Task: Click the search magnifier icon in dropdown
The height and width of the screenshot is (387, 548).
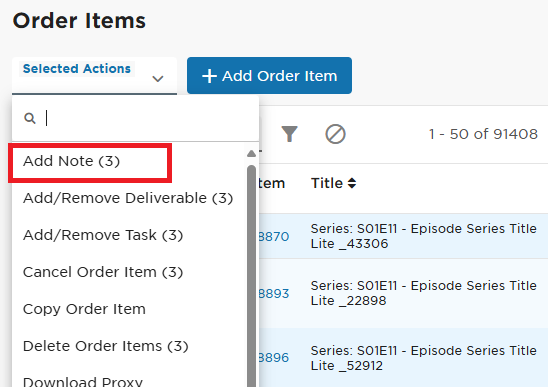Action: [x=30, y=118]
